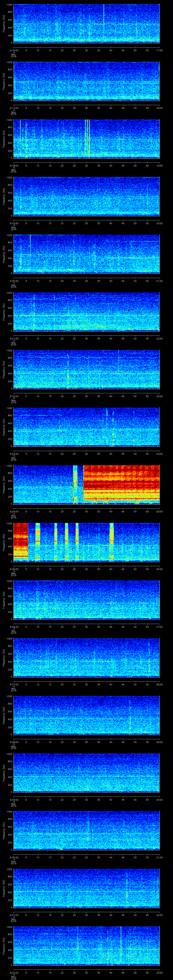Select the '9:19:00' start time label
This screenshot has height=980, width=173.
[x=14, y=223]
